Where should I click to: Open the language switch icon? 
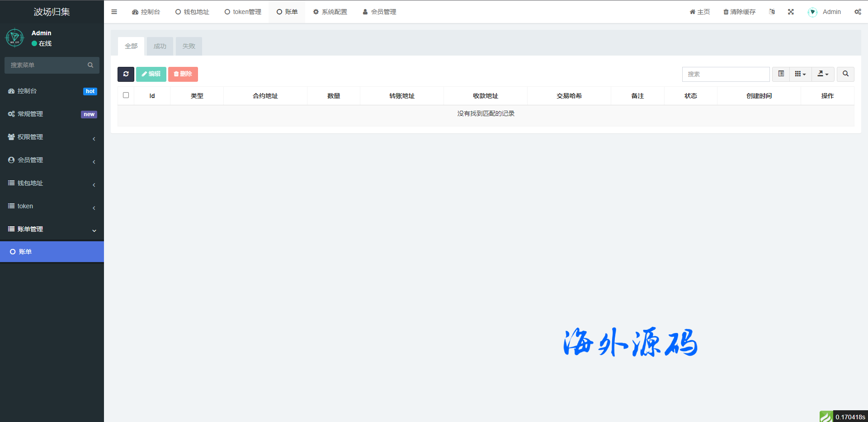[772, 12]
